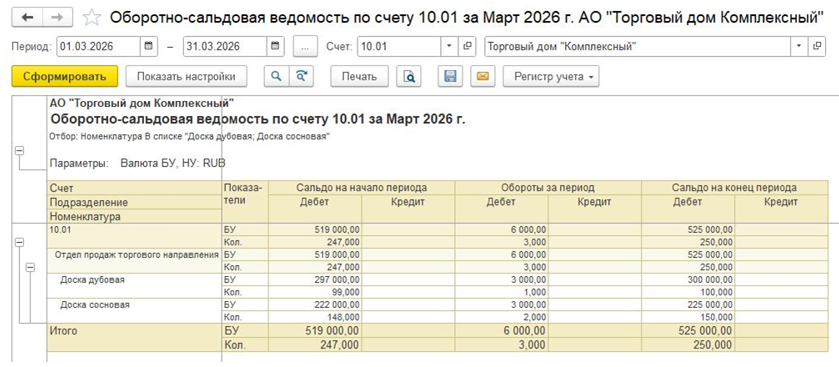Click the account field showing 10.01
The image size is (839, 367).
399,46
